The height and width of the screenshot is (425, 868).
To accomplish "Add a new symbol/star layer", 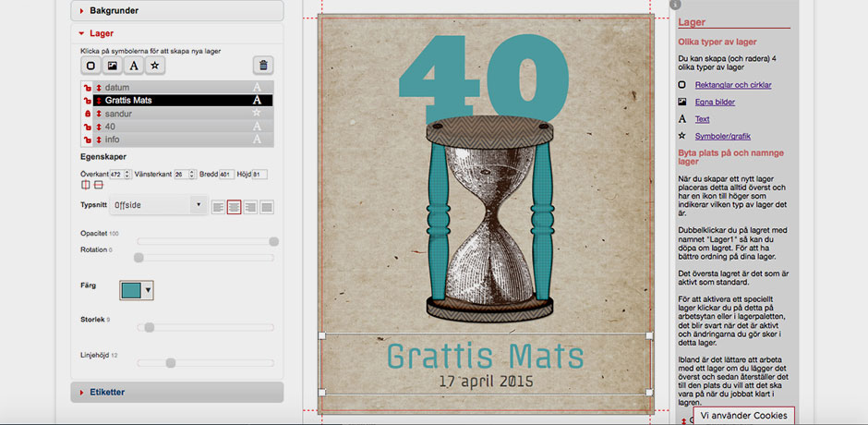I will [x=156, y=66].
